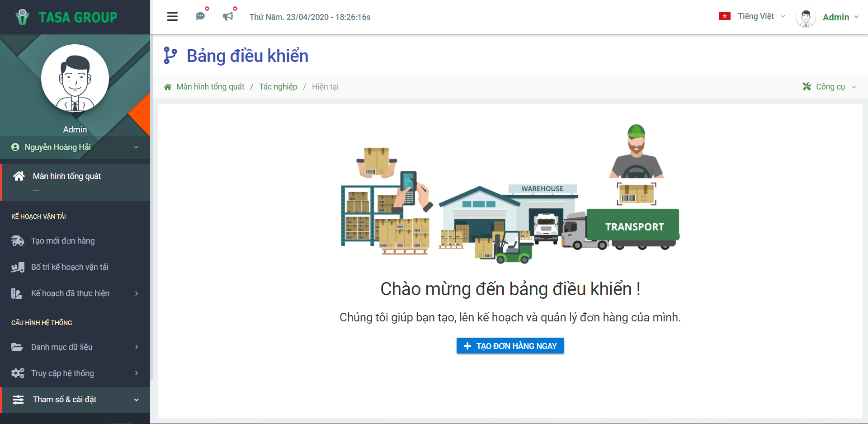The width and height of the screenshot is (868, 424).
Task: Open the Tiếng Việt language dropdown
Action: point(761,16)
